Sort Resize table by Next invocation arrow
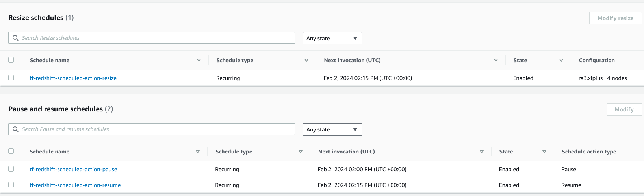Image resolution: width=644 pixels, height=196 pixels. tap(496, 60)
